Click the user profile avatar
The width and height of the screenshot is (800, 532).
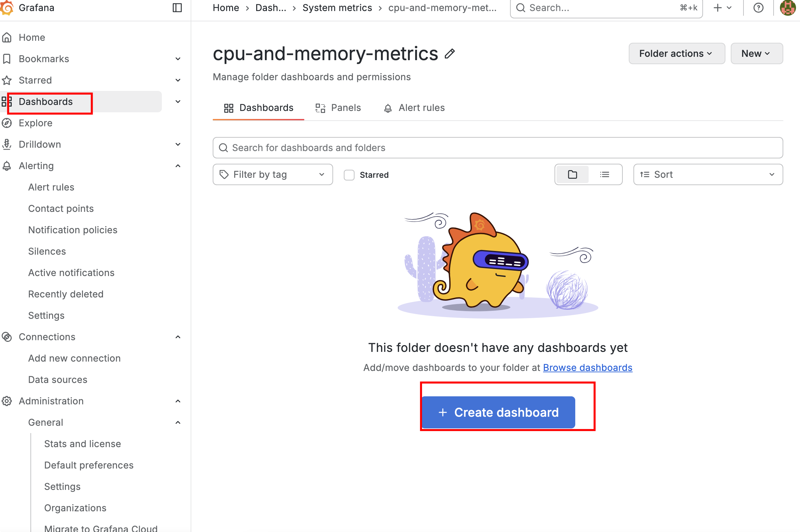coord(787,7)
